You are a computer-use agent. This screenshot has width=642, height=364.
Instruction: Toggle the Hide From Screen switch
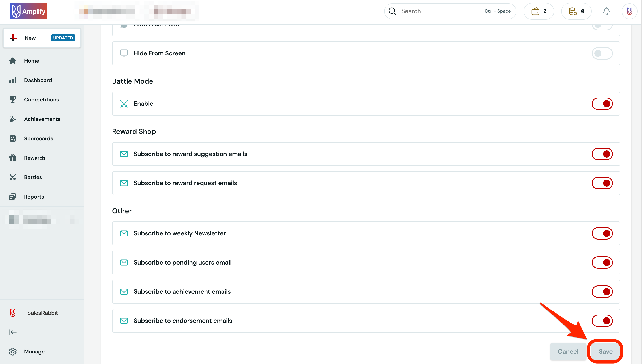(x=602, y=53)
